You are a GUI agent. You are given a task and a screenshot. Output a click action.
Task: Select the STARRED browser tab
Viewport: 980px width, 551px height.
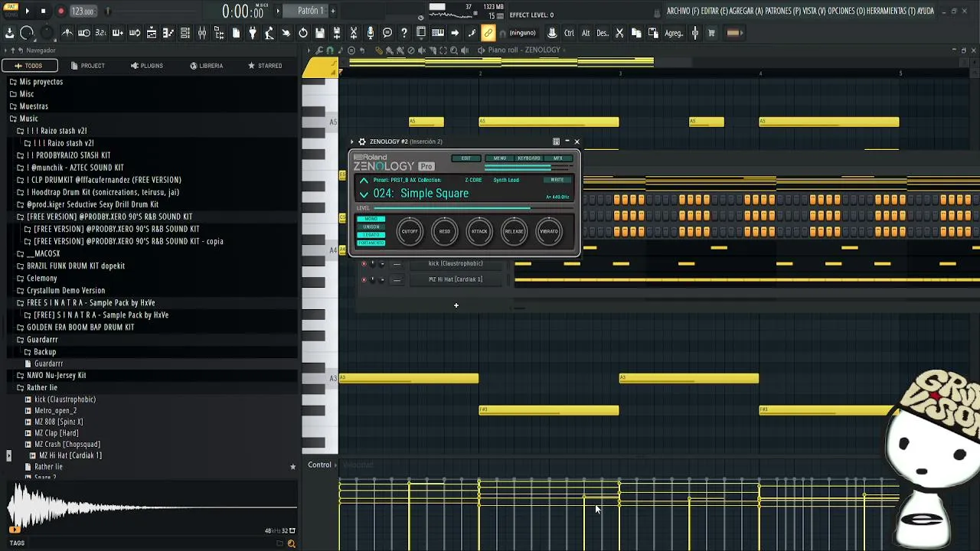coord(266,66)
